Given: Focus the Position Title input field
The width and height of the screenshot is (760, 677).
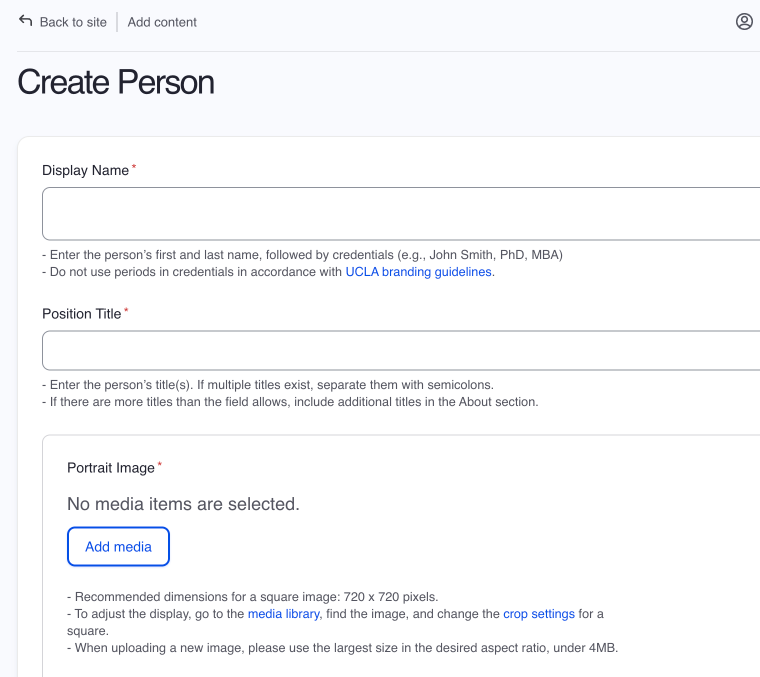Looking at the screenshot, I should [400, 351].
